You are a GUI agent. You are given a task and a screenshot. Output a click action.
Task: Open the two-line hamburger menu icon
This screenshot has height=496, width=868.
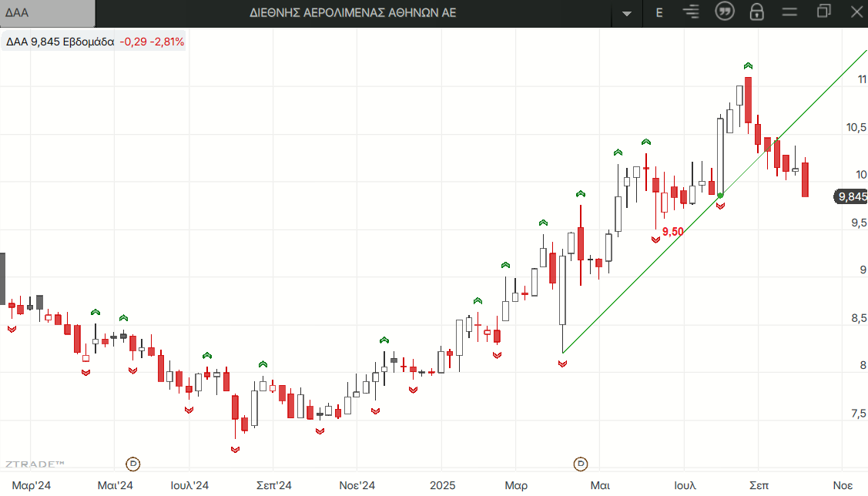point(789,12)
